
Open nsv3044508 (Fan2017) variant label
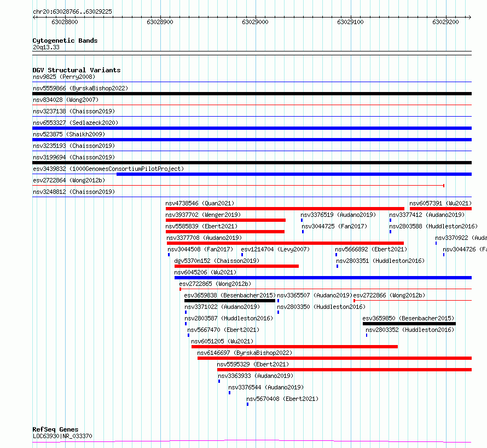[200, 249]
